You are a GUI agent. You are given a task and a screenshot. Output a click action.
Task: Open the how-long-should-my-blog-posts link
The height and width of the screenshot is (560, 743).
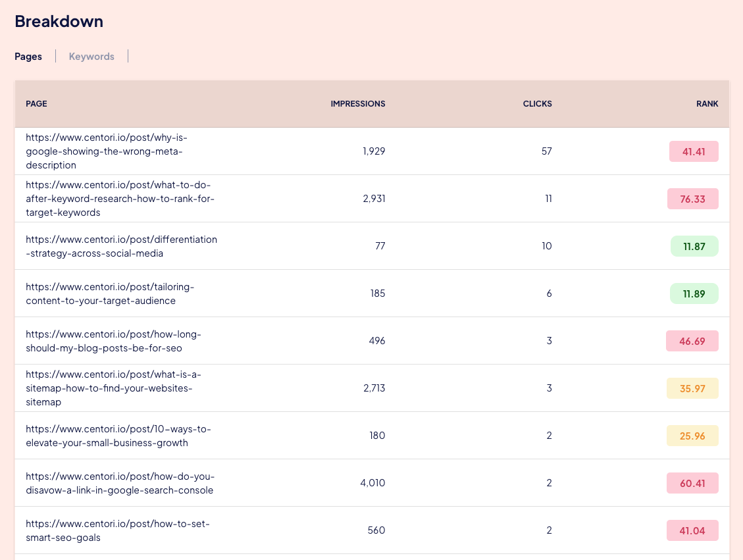tap(113, 341)
